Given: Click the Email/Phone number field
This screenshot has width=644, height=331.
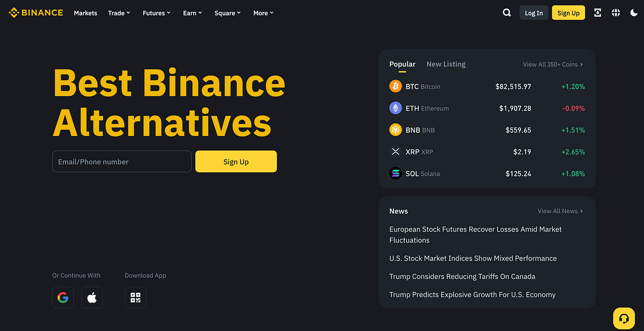Looking at the screenshot, I should click(x=122, y=162).
